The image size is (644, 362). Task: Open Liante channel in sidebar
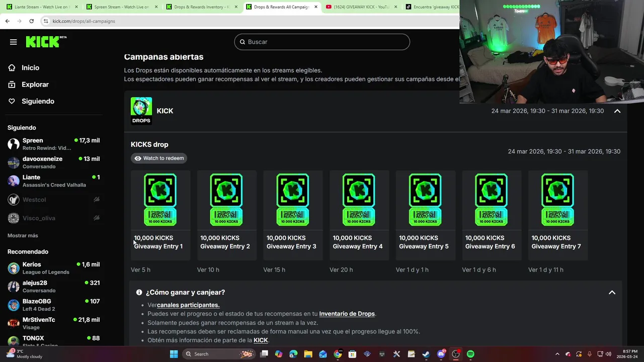[x=53, y=181]
